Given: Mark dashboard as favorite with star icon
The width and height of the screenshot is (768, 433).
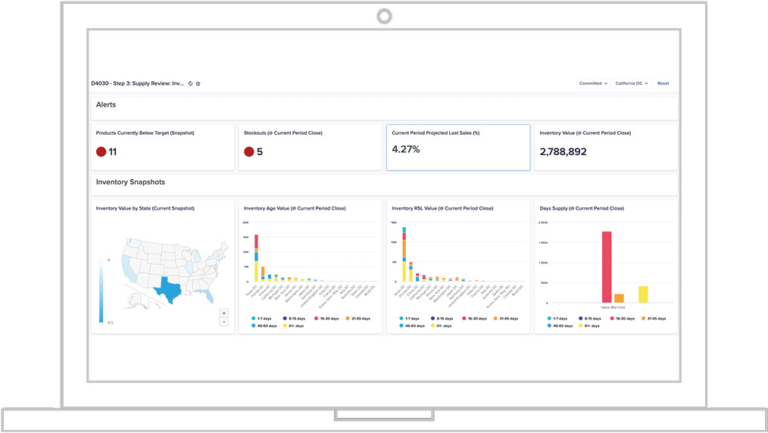Looking at the screenshot, I should click(198, 83).
